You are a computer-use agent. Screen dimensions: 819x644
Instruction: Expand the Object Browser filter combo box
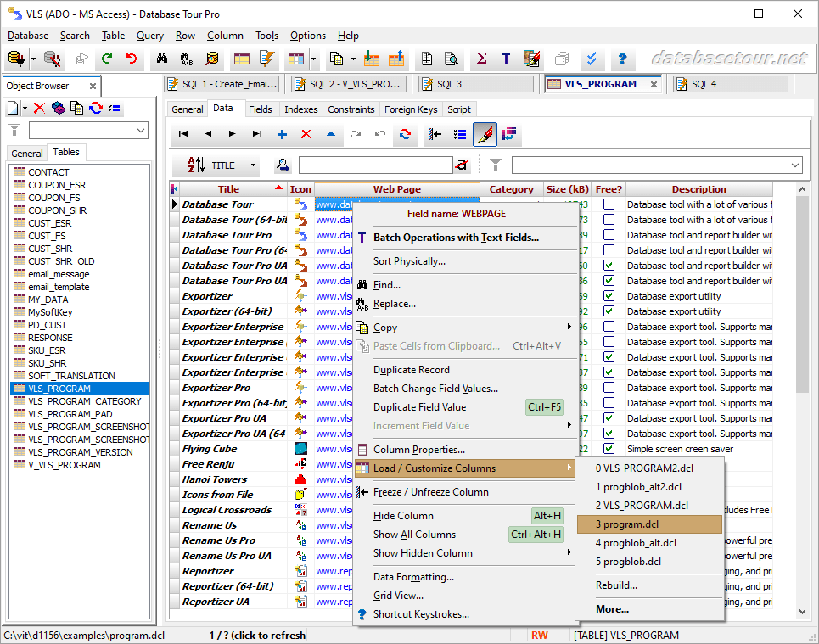pos(140,131)
